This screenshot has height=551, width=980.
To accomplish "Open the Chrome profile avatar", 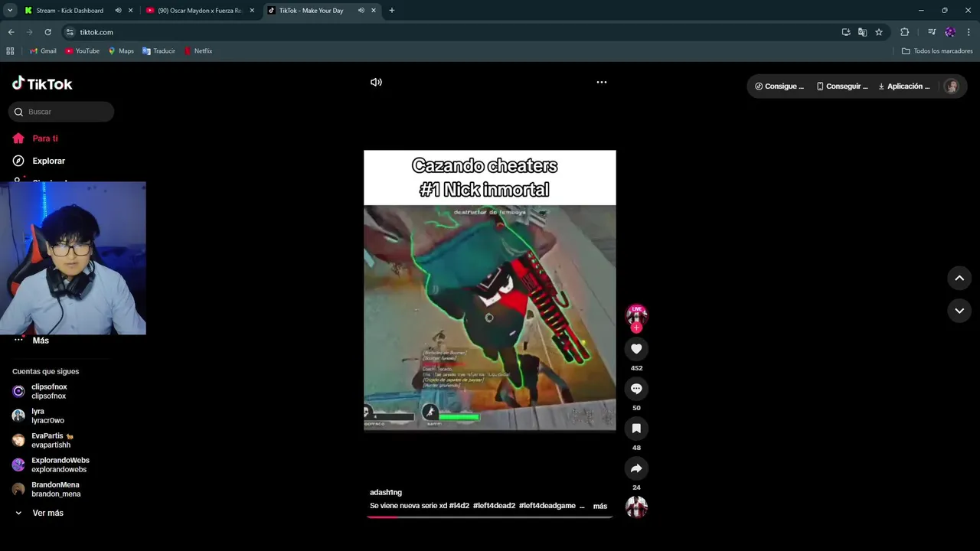I will 950,32.
